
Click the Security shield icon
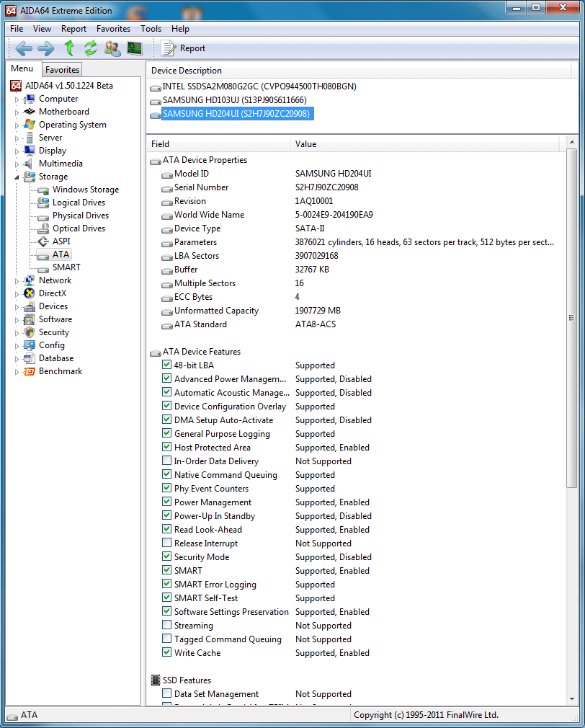tap(30, 332)
